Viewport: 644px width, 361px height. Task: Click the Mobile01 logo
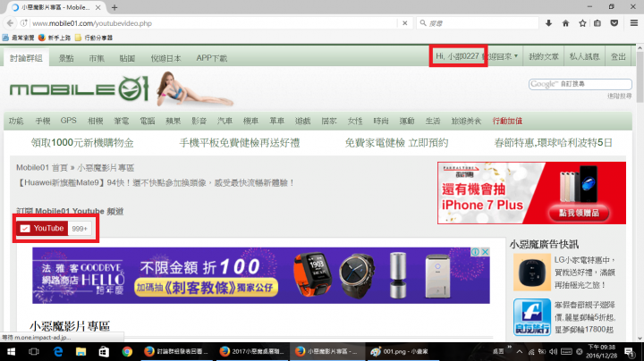click(79, 88)
